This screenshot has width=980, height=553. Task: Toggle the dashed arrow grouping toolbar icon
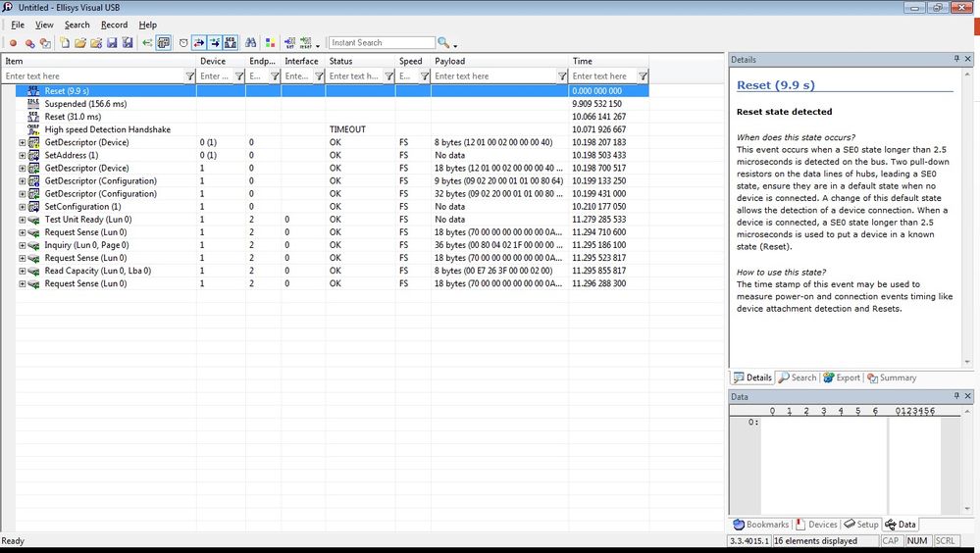click(x=215, y=42)
